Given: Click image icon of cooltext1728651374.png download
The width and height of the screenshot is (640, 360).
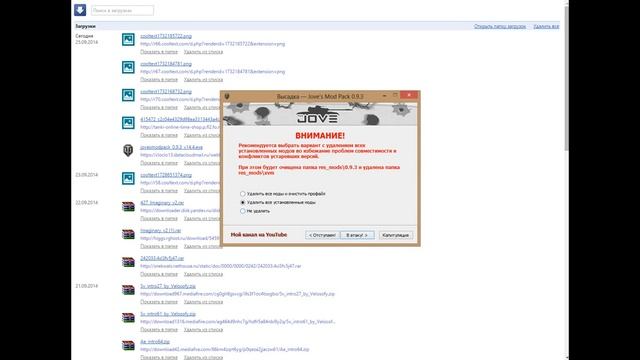Looking at the screenshot, I should [x=128, y=178].
